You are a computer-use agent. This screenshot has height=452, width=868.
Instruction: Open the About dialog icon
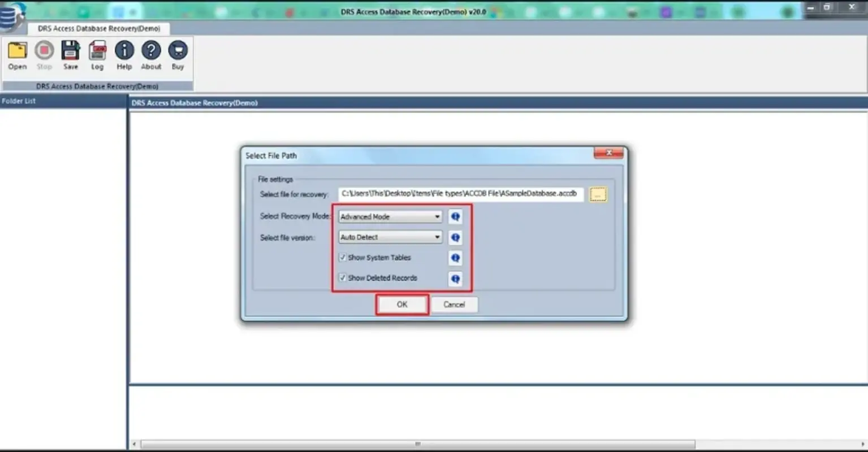[150, 54]
